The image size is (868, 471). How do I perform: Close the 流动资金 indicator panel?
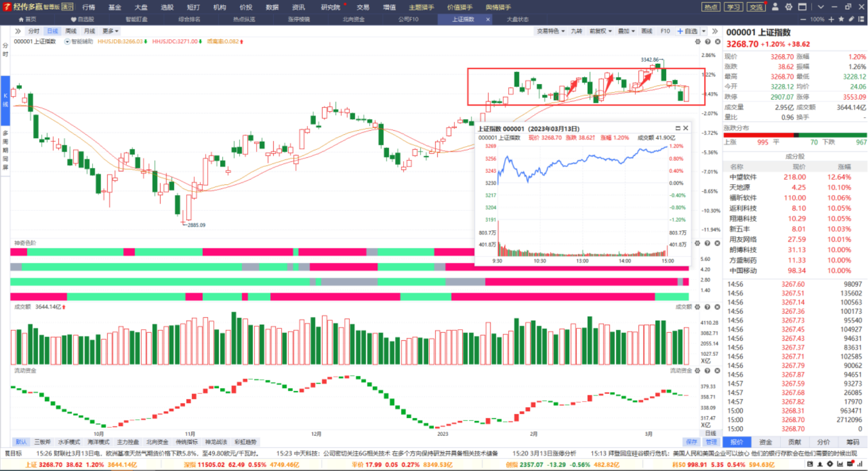click(x=718, y=370)
